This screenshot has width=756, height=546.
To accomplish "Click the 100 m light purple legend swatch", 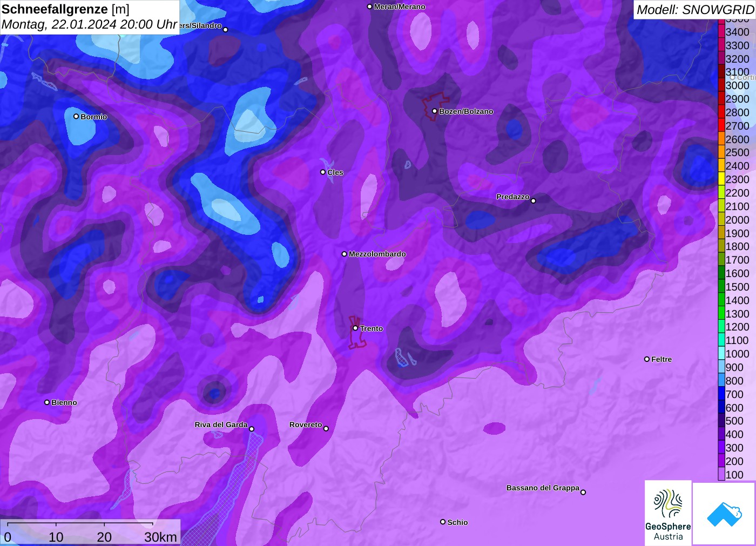I will tap(721, 475).
